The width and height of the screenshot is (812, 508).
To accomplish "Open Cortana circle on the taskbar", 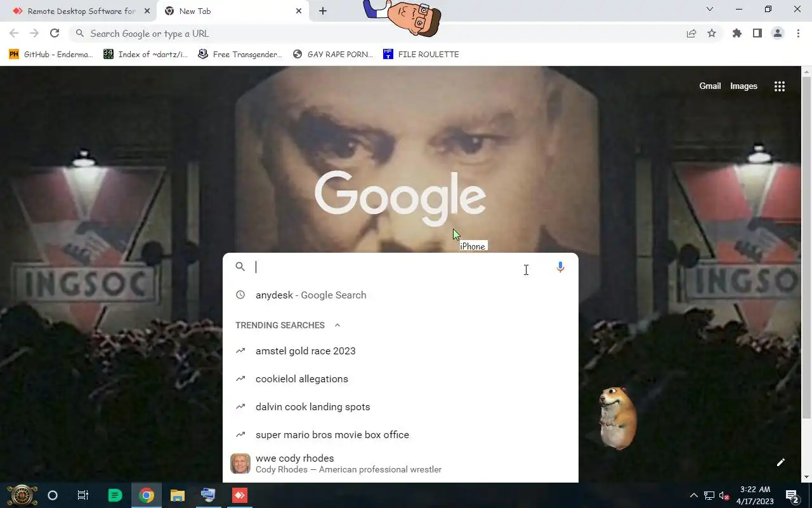I will (53, 495).
